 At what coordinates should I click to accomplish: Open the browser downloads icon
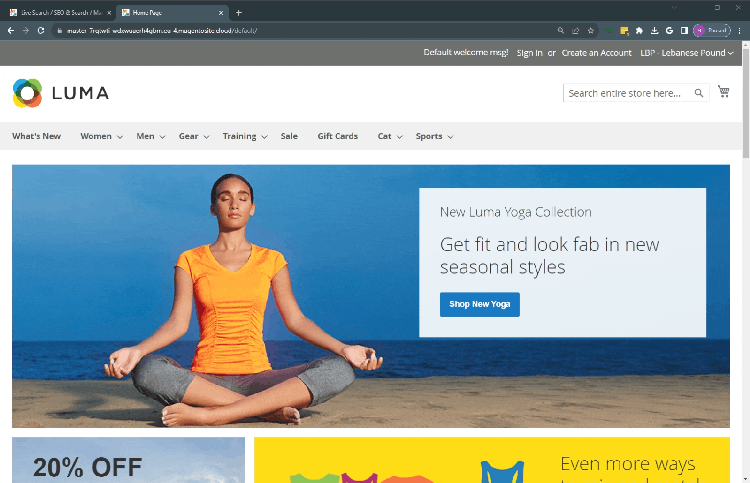[x=654, y=30]
